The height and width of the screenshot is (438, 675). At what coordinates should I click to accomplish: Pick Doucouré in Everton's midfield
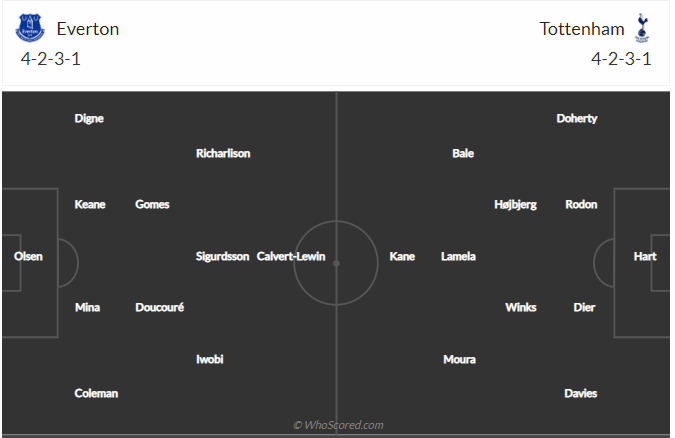(159, 307)
